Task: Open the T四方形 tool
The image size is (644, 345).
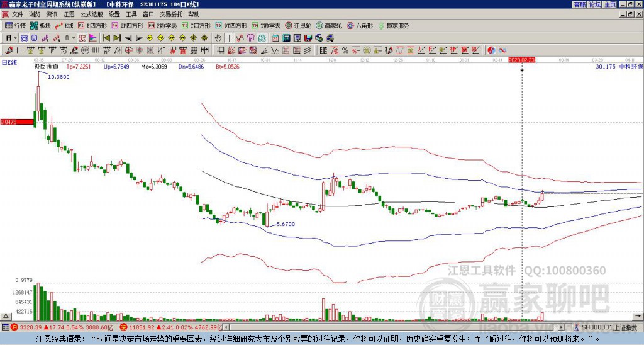Action: (196, 25)
